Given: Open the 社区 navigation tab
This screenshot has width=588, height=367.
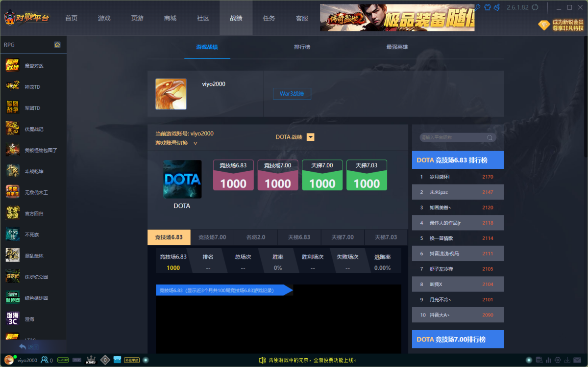Looking at the screenshot, I should coord(203,18).
